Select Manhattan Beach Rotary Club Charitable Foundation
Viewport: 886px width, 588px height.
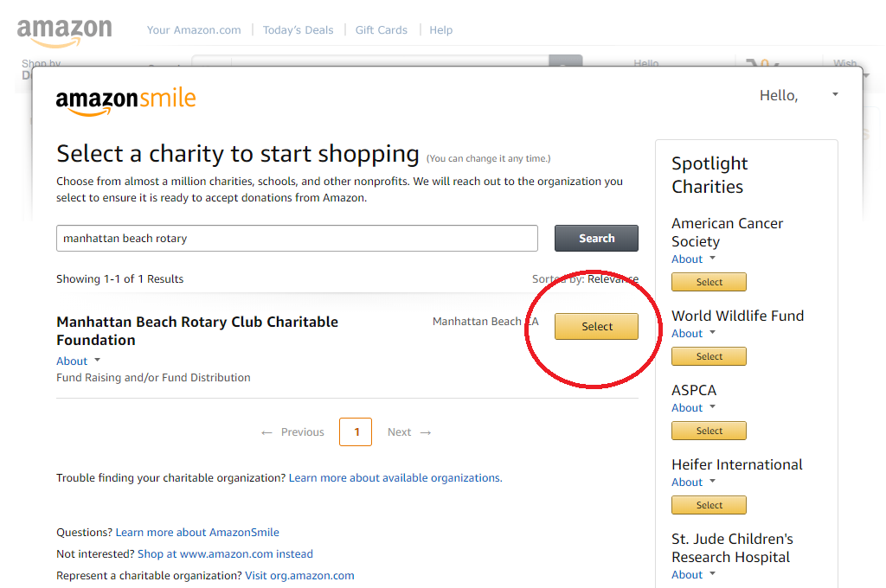click(596, 327)
